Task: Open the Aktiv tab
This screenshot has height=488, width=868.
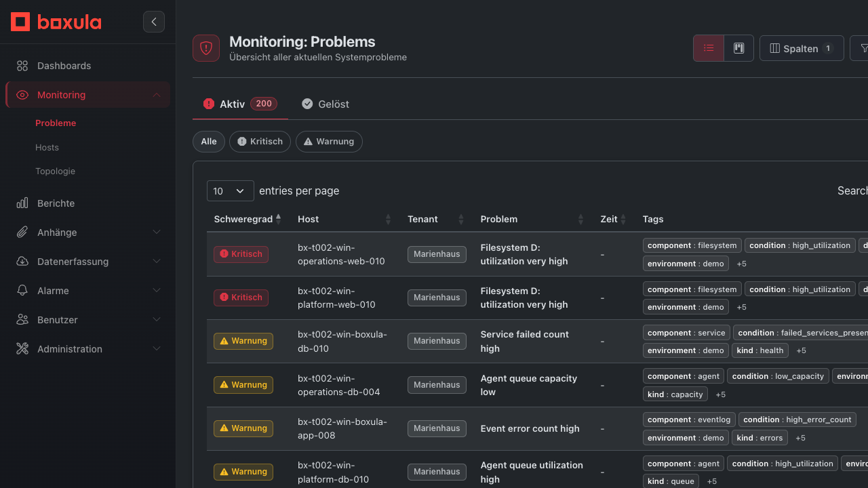Action: (x=240, y=104)
